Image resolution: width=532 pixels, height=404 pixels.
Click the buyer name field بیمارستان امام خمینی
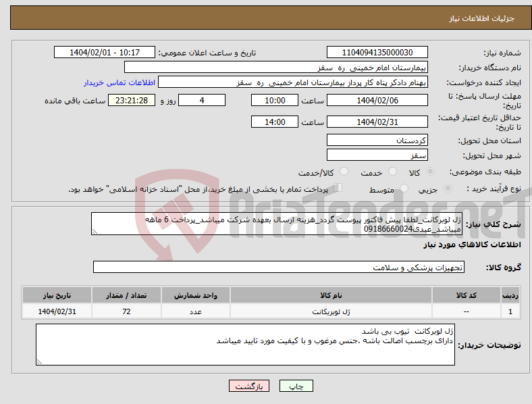pos(276,67)
